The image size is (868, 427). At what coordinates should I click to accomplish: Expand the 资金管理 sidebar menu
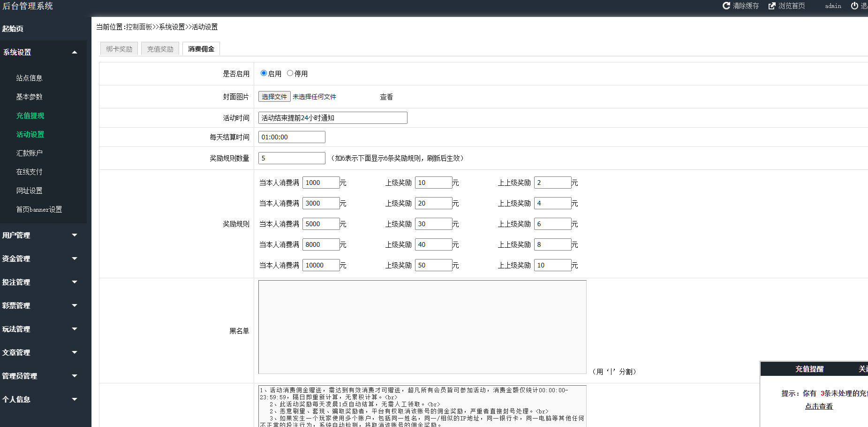click(x=75, y=259)
